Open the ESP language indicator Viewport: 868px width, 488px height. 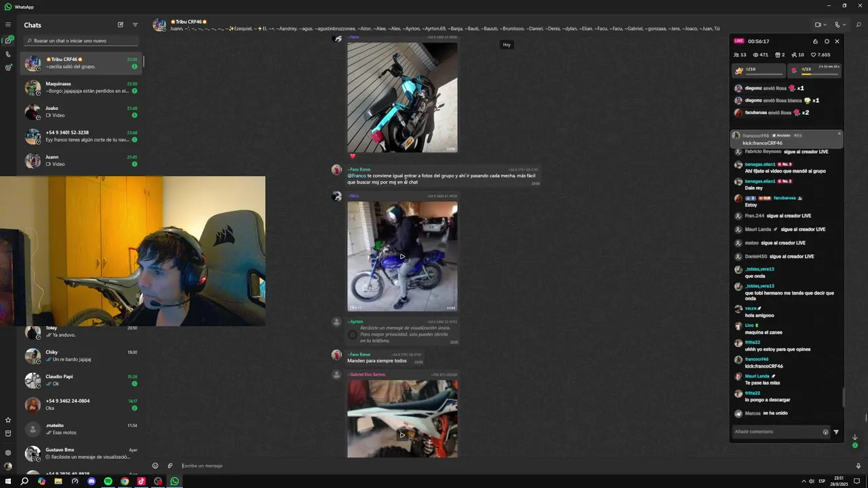click(822, 481)
